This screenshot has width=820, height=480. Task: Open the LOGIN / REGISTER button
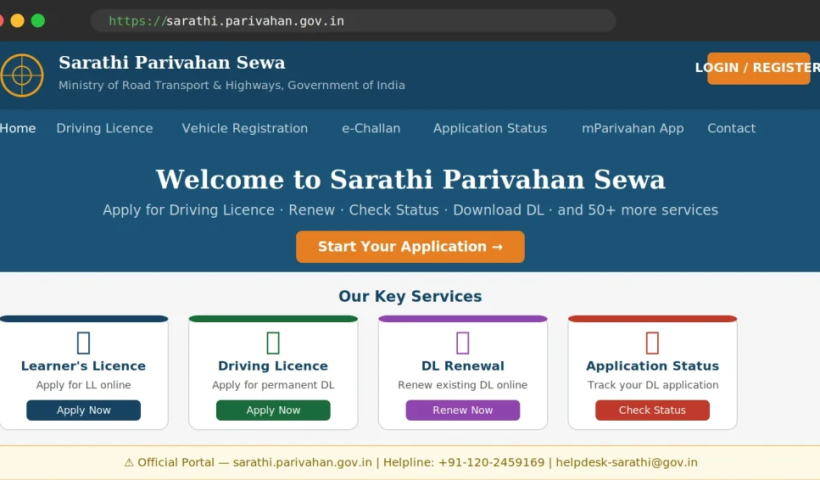pos(758,68)
